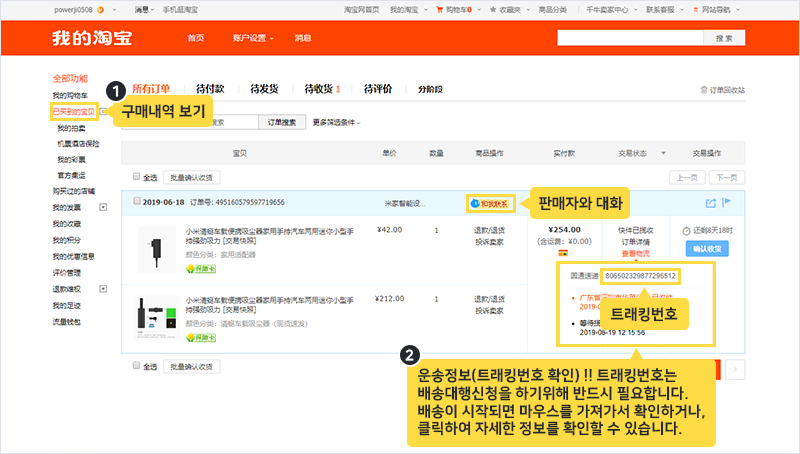
Task: Open the 账户设置 dropdown in the header
Action: 253,38
